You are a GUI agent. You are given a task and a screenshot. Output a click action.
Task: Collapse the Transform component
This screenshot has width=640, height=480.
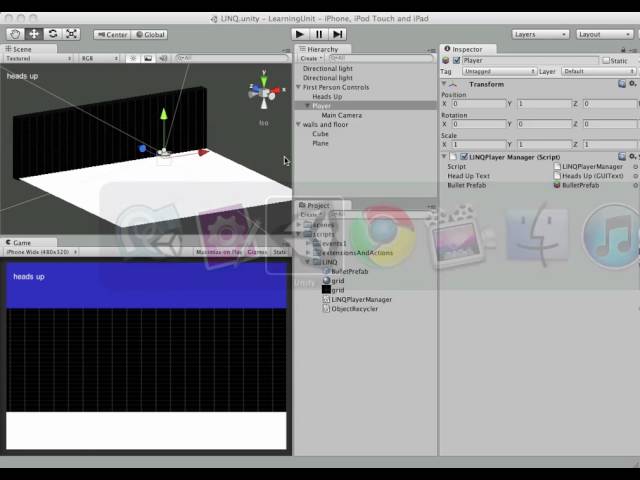coord(444,84)
